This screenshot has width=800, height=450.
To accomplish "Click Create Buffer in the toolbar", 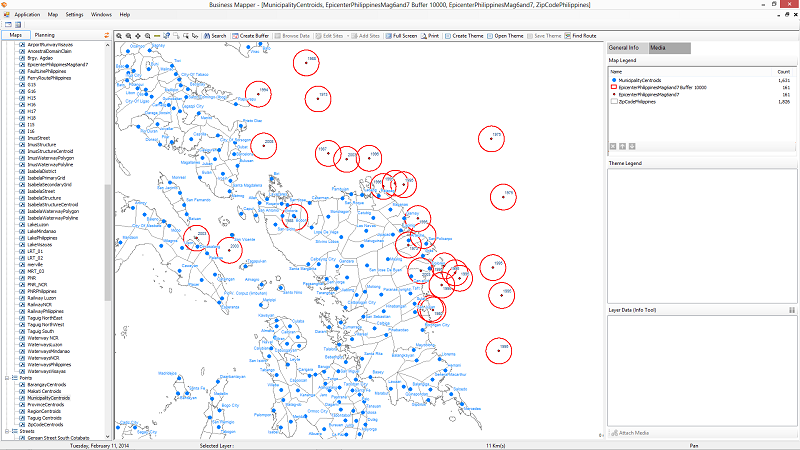I will pos(256,35).
